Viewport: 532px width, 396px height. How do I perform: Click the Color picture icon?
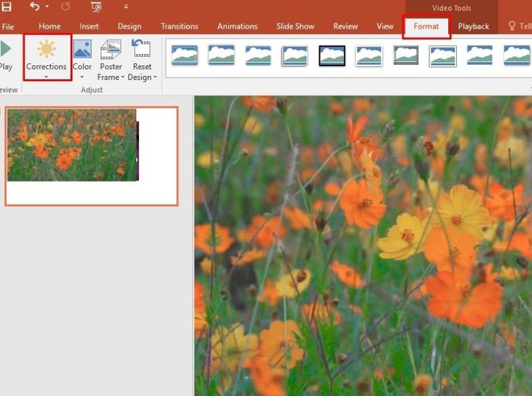click(82, 49)
